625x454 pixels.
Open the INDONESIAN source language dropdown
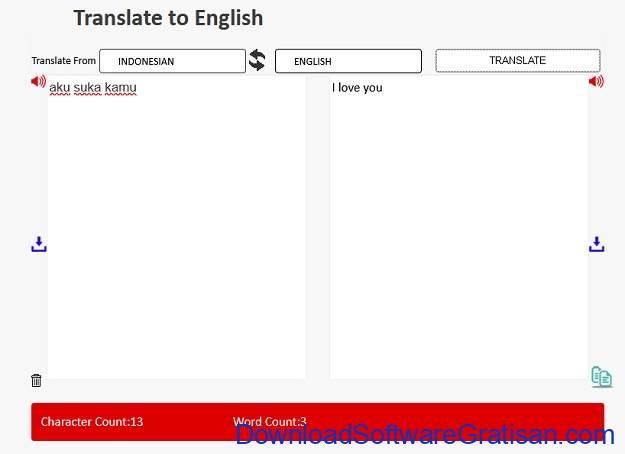(x=172, y=61)
